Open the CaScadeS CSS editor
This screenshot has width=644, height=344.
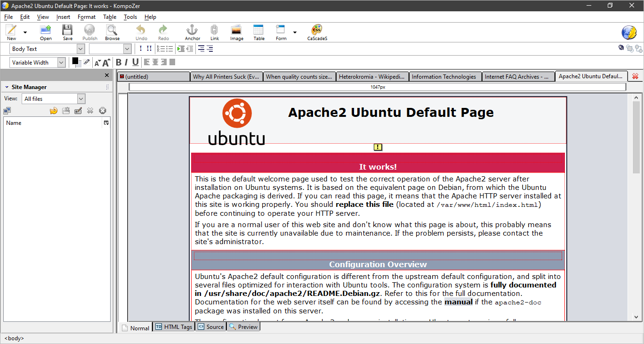coord(317,33)
